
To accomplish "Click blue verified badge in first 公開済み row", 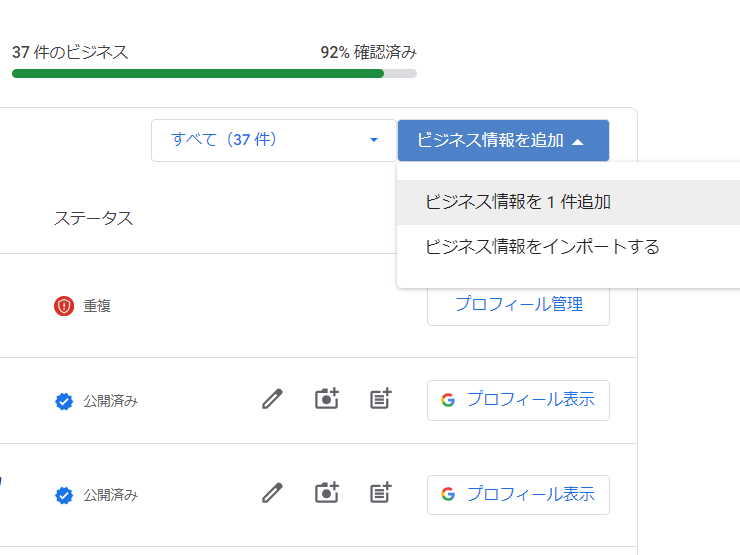I will (64, 401).
